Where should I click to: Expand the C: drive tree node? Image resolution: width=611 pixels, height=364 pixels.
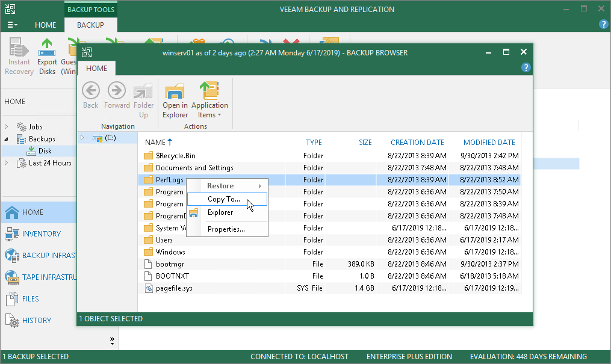coord(82,138)
